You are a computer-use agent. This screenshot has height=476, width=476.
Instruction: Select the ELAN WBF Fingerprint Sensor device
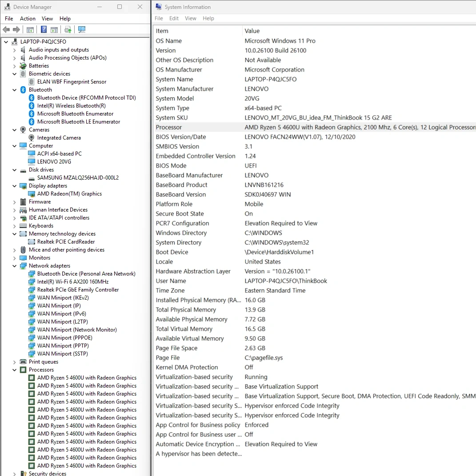coord(72,82)
